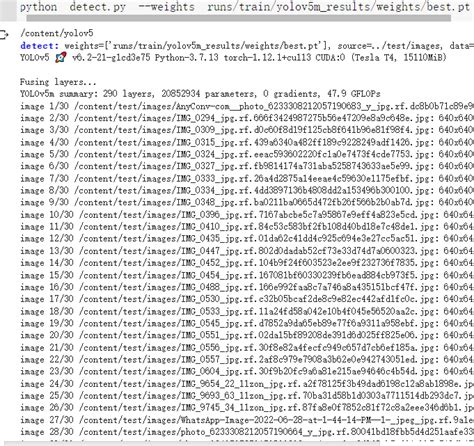Click the image 23/30 IMG_0604 line

click(x=247, y=371)
